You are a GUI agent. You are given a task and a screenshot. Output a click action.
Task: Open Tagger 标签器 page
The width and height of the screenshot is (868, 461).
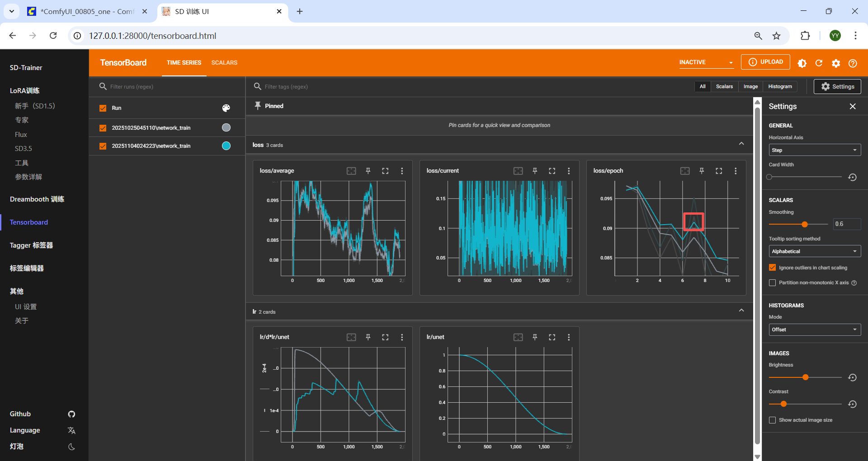tap(31, 245)
